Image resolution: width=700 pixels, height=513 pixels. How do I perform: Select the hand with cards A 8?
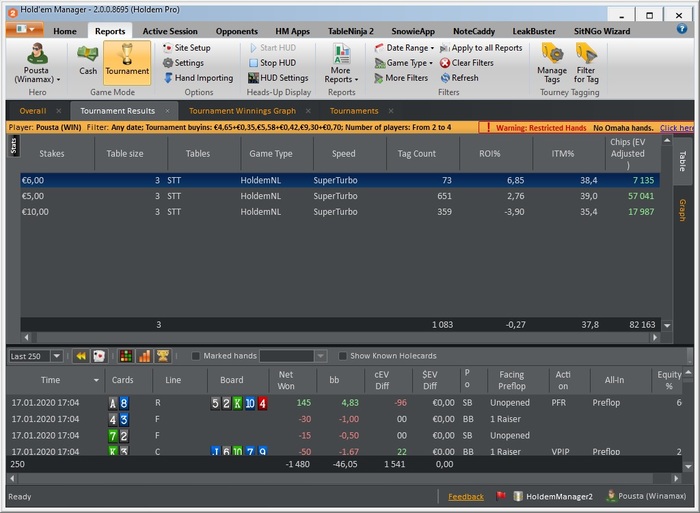[344, 403]
